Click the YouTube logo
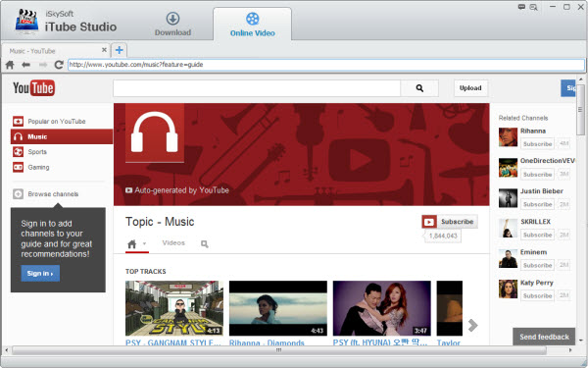The height and width of the screenshot is (368, 588). tap(33, 88)
